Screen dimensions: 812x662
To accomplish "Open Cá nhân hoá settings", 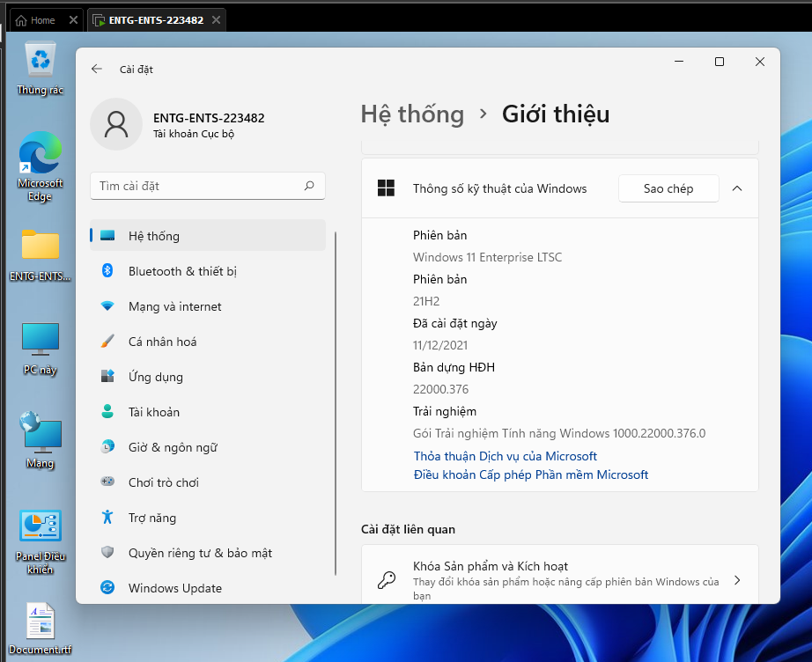I will pos(208,341).
